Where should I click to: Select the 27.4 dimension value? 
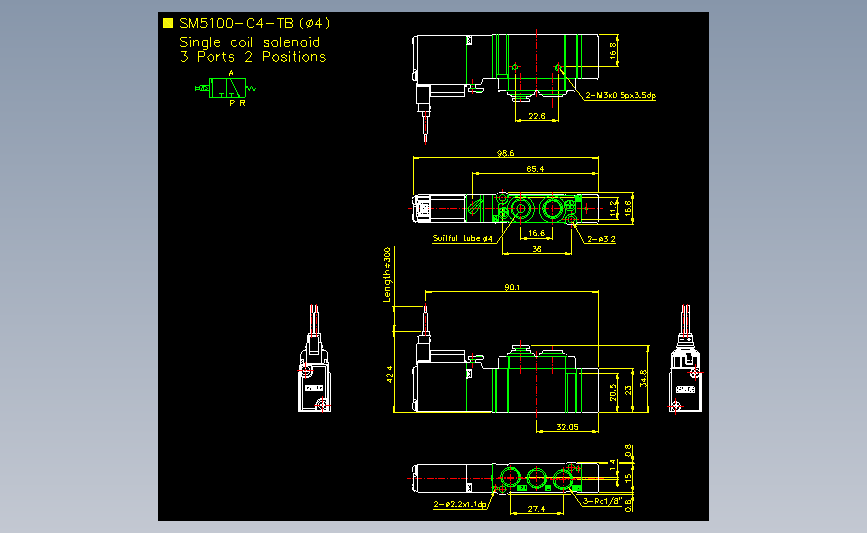536,509
